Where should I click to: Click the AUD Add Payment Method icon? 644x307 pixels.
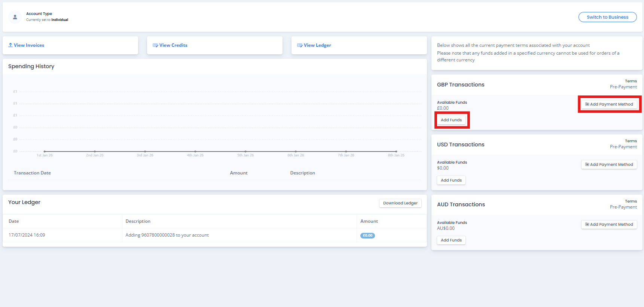tap(587, 225)
